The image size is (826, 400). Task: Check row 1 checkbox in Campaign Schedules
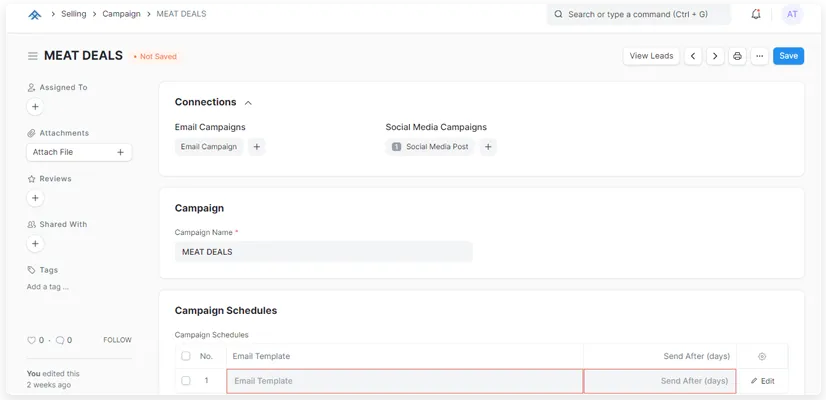[x=185, y=381]
